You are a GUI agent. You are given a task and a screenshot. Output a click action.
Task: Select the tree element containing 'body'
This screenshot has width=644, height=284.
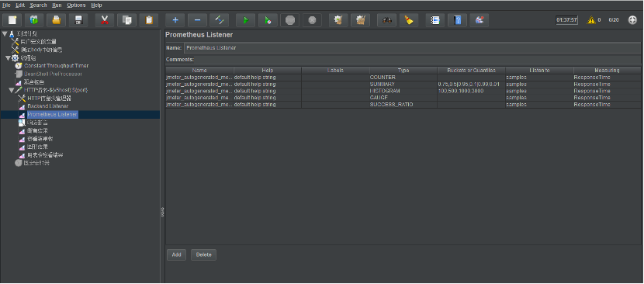[41, 50]
